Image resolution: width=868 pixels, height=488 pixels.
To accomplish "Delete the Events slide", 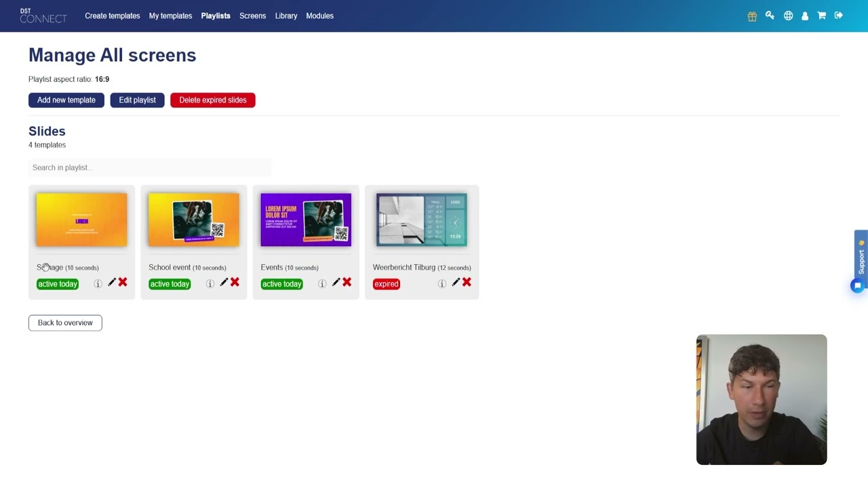I will [x=347, y=282].
